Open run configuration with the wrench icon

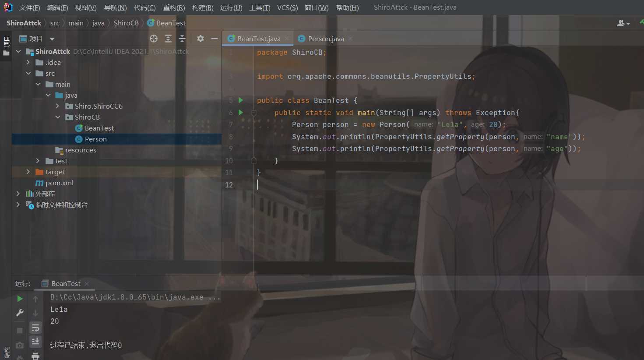pyautogui.click(x=19, y=312)
